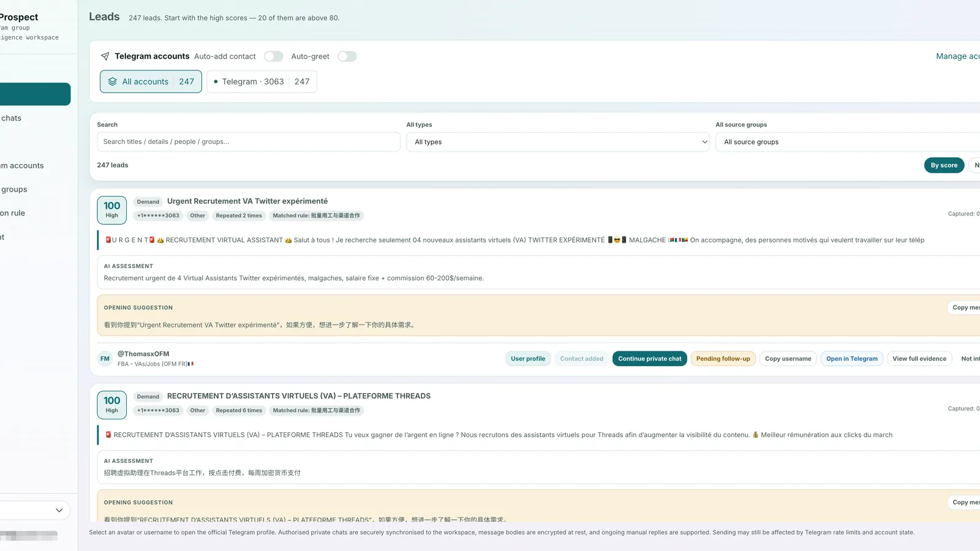Sort leads using the By score button
980x551 pixels.
[944, 165]
